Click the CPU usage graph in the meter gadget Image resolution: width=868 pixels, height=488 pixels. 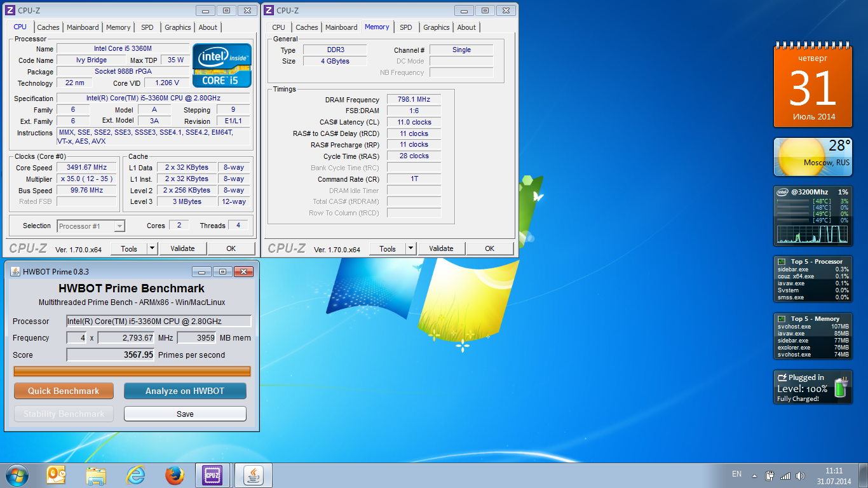click(813, 234)
